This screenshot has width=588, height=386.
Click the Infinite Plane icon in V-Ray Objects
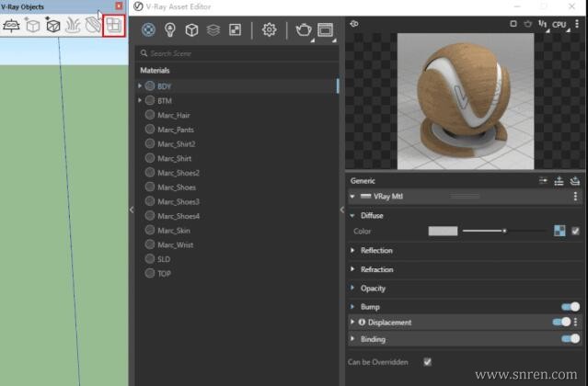11,26
